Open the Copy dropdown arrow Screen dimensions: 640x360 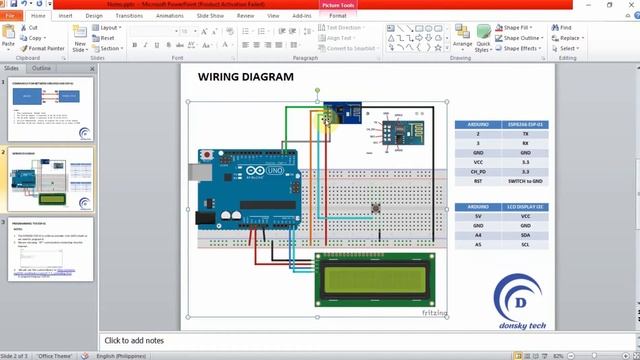click(44, 38)
